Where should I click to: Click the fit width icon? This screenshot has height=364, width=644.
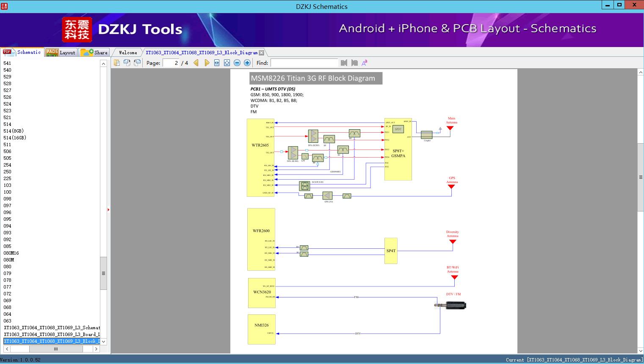217,63
